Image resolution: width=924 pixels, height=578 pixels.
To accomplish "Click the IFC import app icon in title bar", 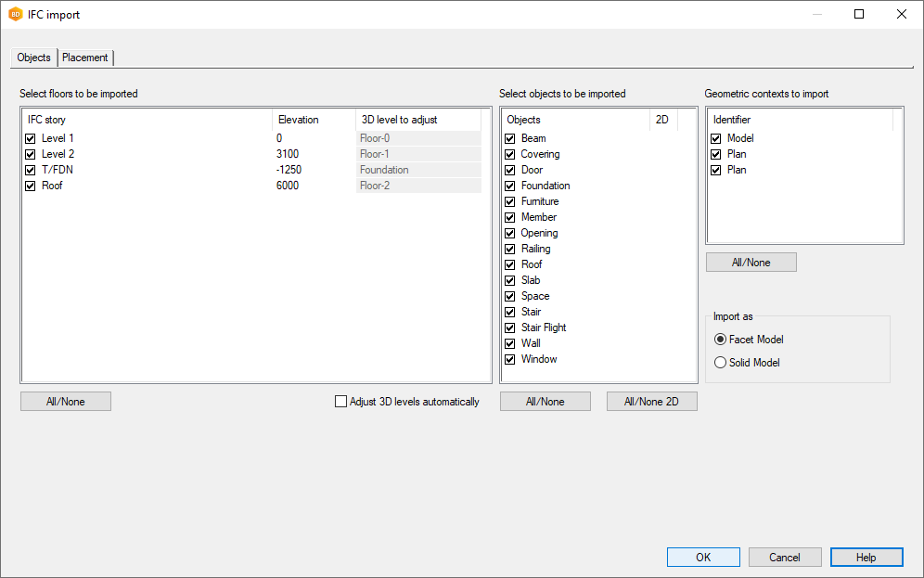I will [15, 14].
